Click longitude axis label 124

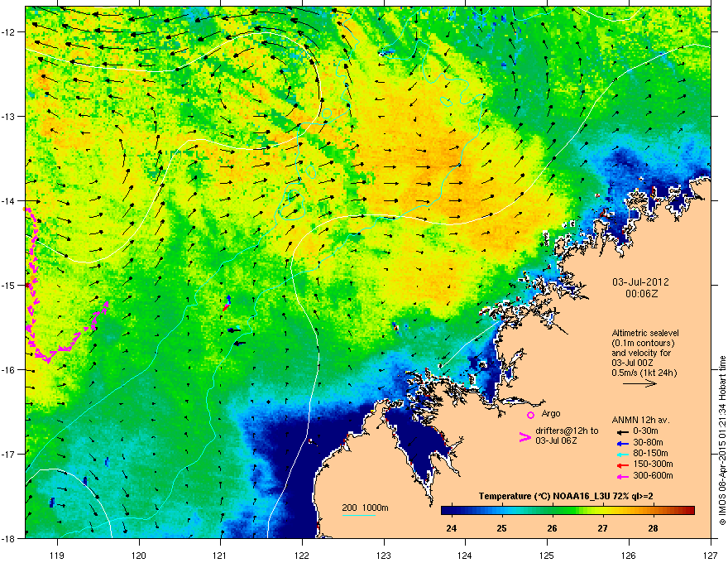pos(465,555)
